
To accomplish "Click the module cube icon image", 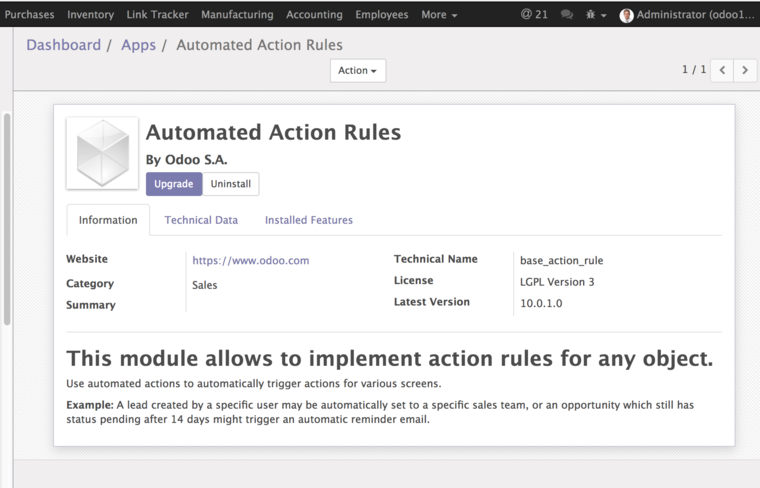I will pyautogui.click(x=102, y=153).
